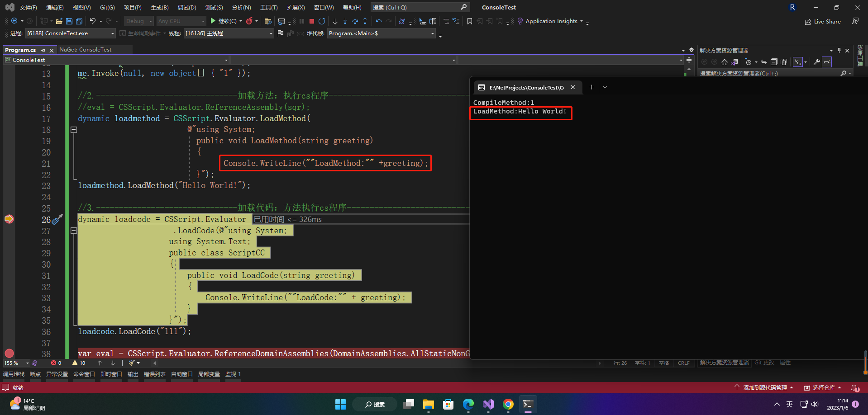Collapse the code block at line 18
868x415 pixels.
[x=74, y=130]
